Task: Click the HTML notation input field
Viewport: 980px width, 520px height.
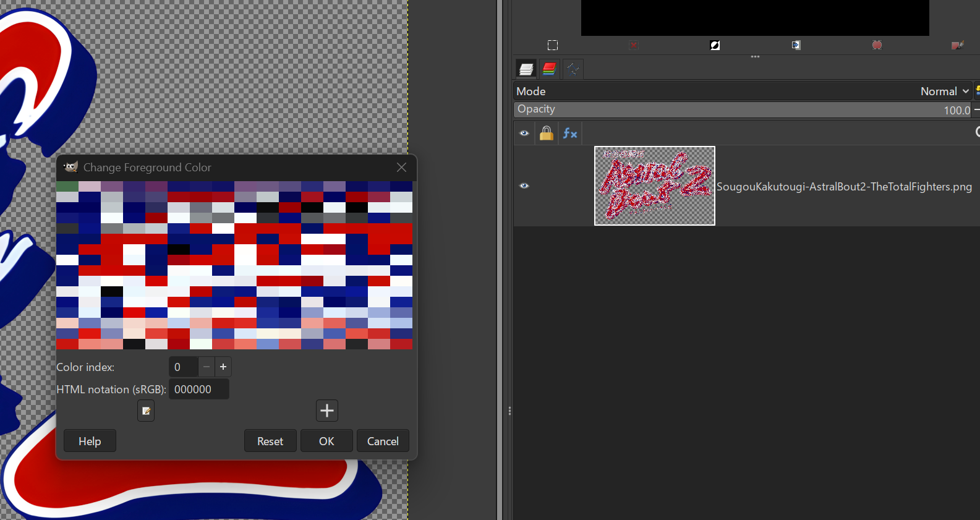Action: (198, 390)
